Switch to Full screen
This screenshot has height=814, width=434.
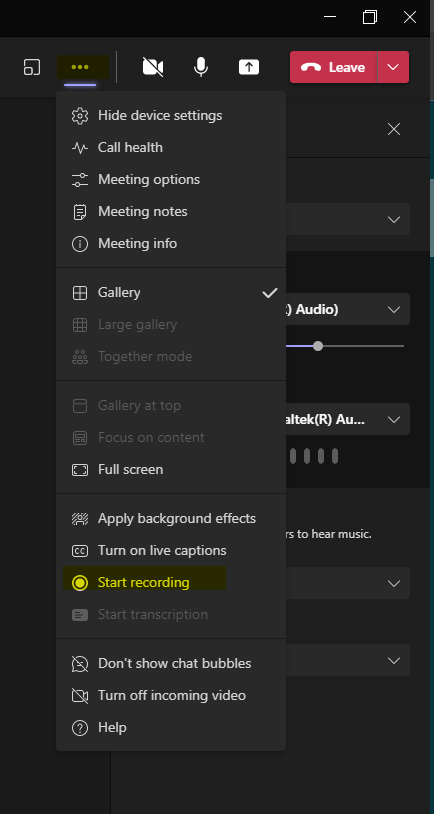(171, 470)
